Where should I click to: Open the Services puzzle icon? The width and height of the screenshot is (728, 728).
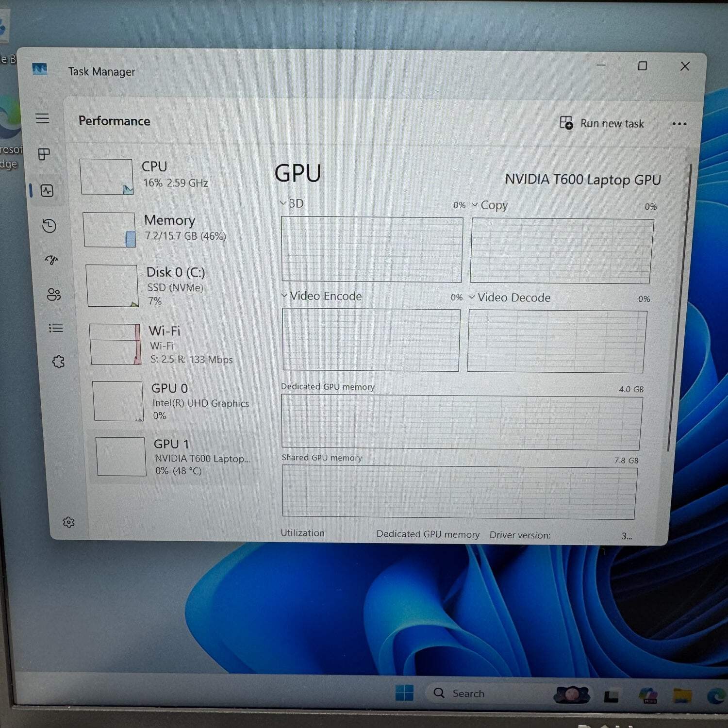pos(58,362)
